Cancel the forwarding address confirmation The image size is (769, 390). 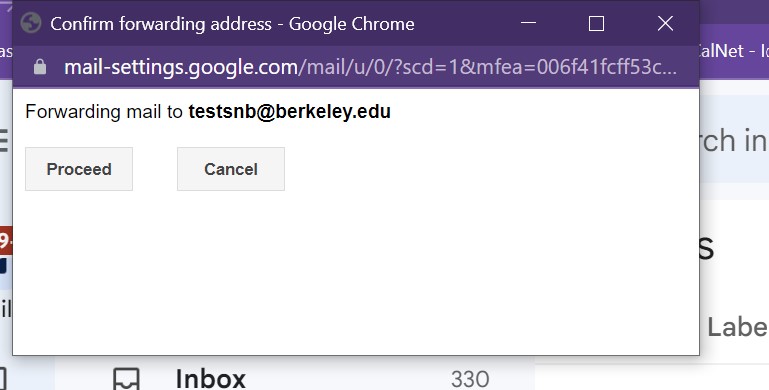point(231,169)
